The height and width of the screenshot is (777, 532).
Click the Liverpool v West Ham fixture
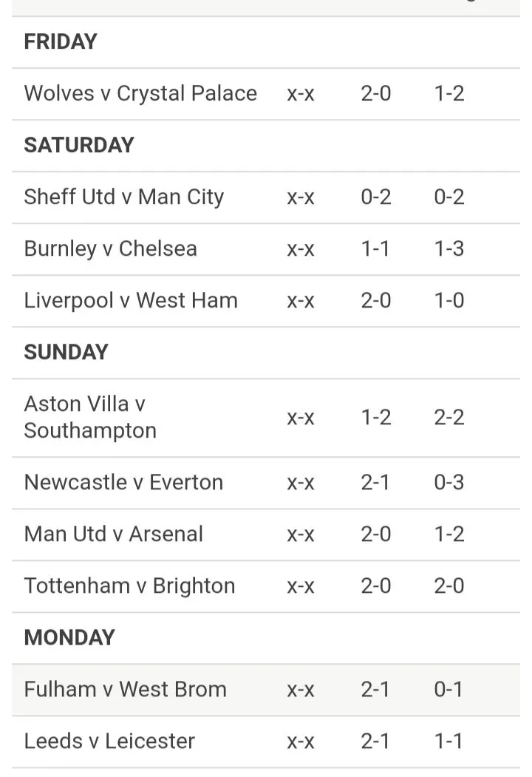point(131,301)
